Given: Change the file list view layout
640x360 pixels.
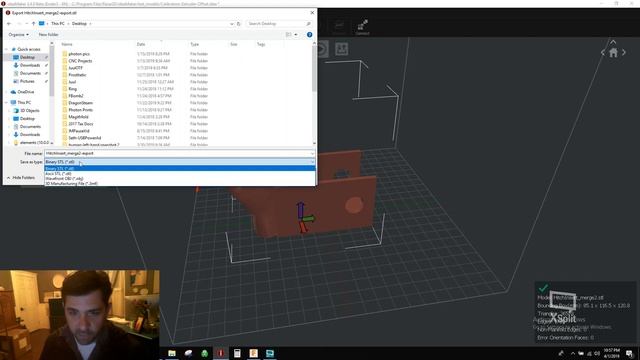Looking at the screenshot, I should tap(289, 35).
